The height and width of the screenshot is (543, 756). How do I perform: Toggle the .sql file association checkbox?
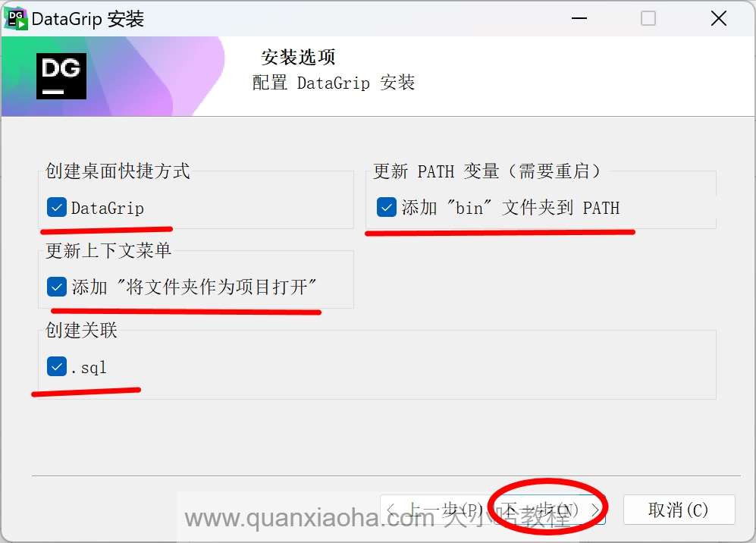click(x=57, y=366)
